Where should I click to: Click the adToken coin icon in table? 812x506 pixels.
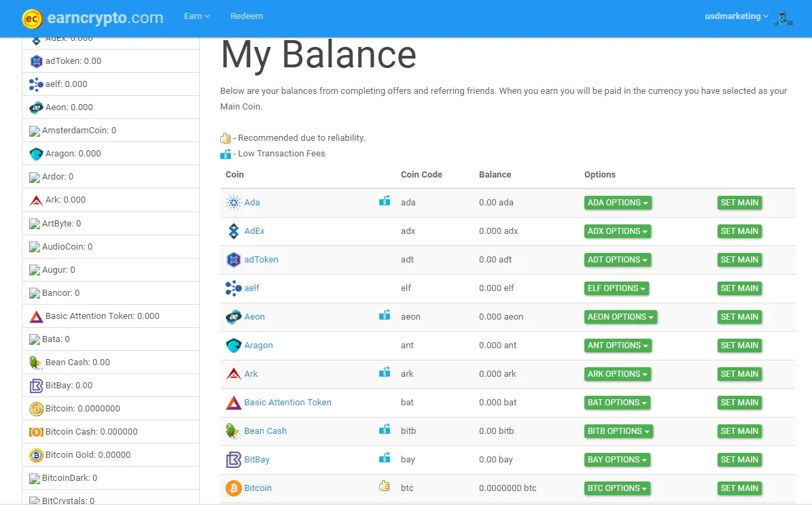234,260
